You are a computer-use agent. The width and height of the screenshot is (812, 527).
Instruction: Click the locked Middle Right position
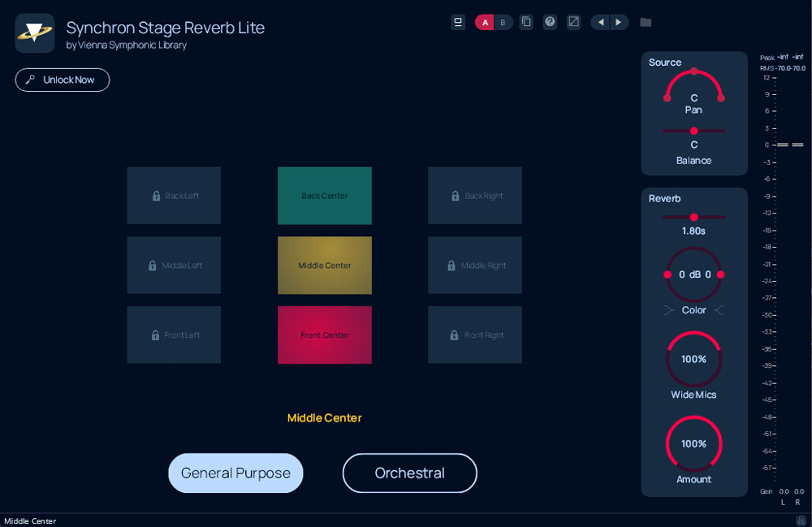[x=475, y=265]
